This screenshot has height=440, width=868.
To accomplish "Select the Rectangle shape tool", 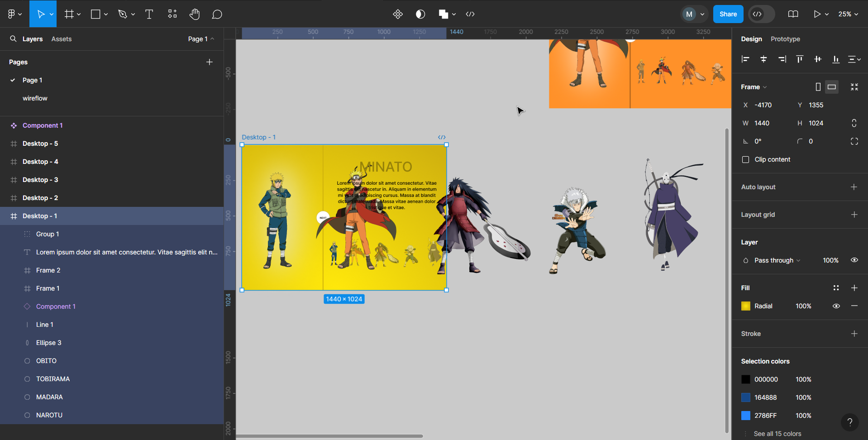I will click(95, 14).
